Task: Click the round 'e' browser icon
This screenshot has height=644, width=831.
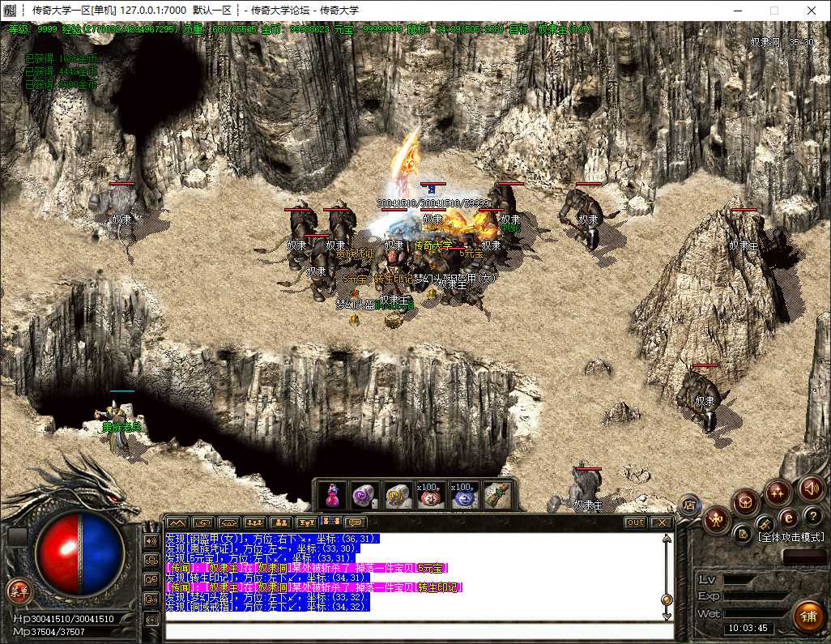Action: 788,518
